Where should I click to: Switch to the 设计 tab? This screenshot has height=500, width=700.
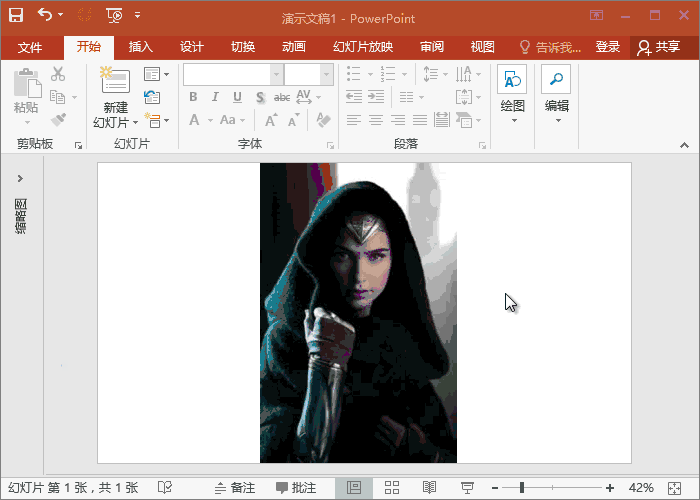coord(192,47)
